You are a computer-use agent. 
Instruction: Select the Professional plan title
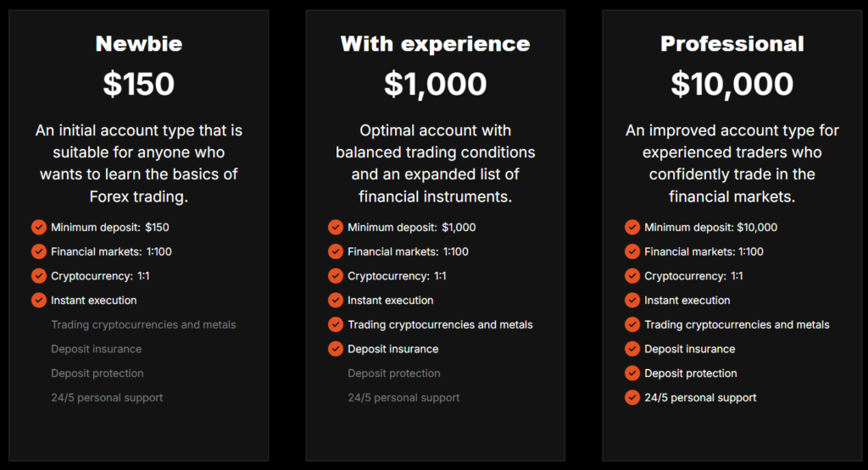click(732, 43)
